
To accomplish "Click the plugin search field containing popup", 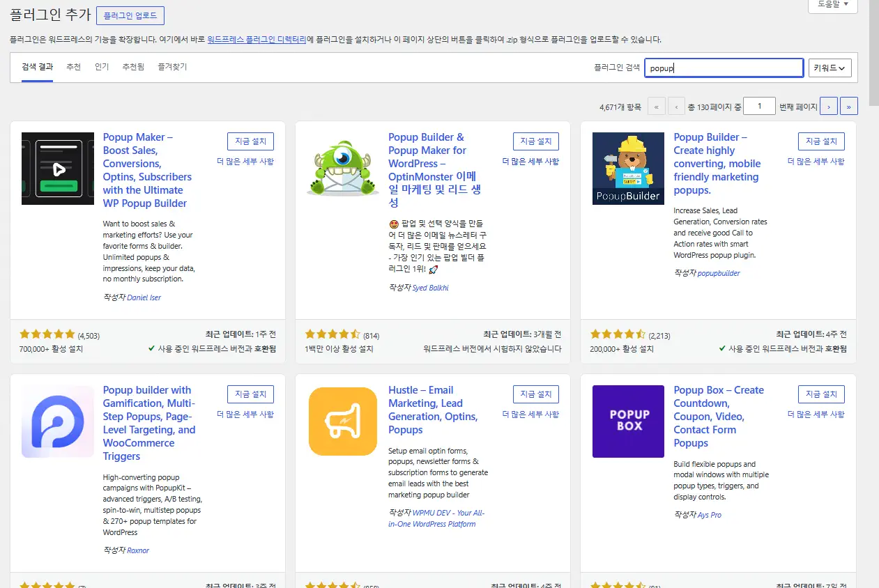I will click(724, 68).
